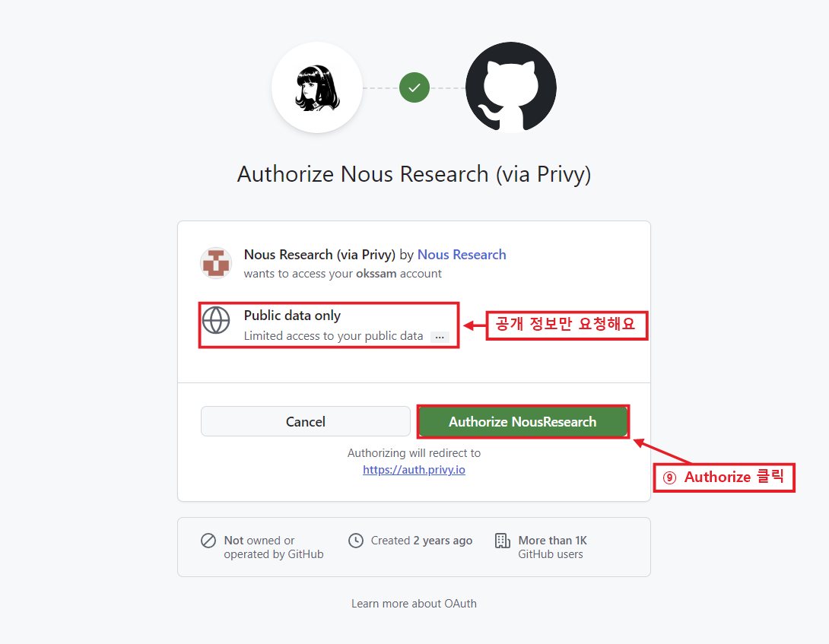The height and width of the screenshot is (644, 829).
Task: Open Learn more about OAuth link
Action: coord(414,603)
